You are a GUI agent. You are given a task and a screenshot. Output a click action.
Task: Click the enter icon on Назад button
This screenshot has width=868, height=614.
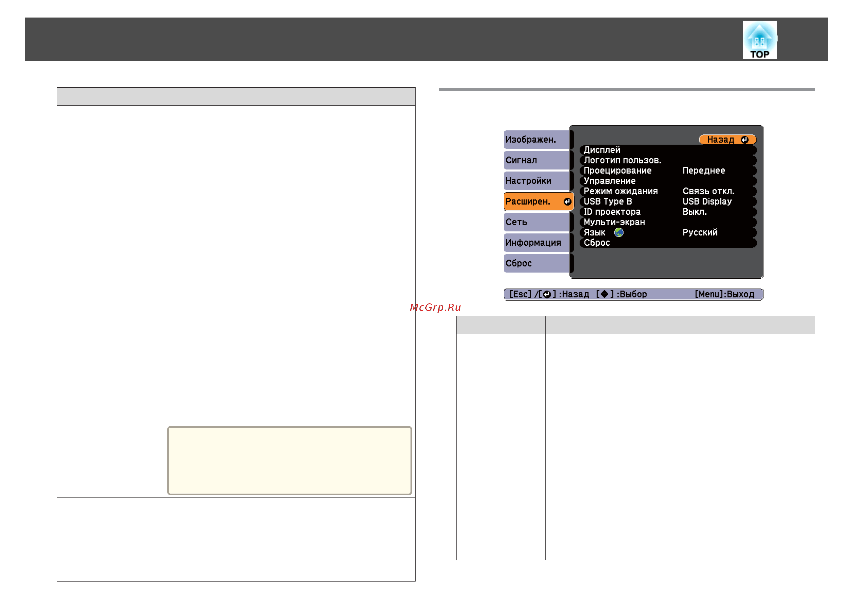click(x=744, y=140)
